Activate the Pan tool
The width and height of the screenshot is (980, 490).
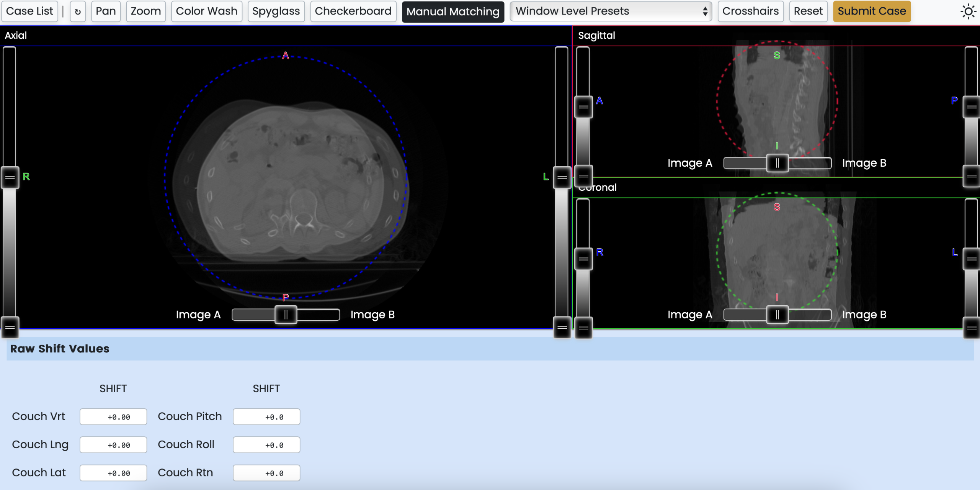tap(106, 11)
